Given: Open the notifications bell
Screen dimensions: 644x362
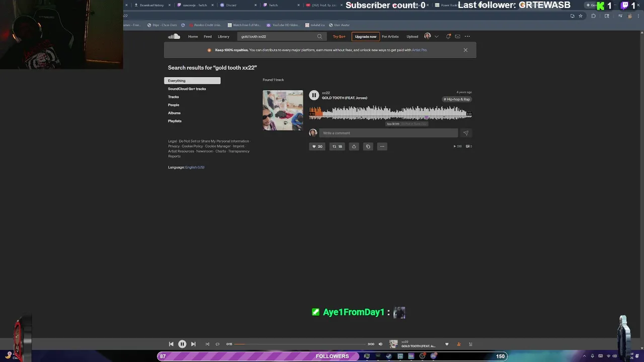Looking at the screenshot, I should coord(448,36).
